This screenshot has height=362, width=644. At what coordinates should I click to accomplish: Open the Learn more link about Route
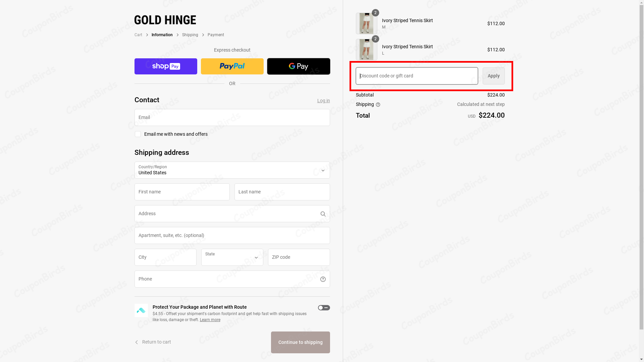(210, 320)
